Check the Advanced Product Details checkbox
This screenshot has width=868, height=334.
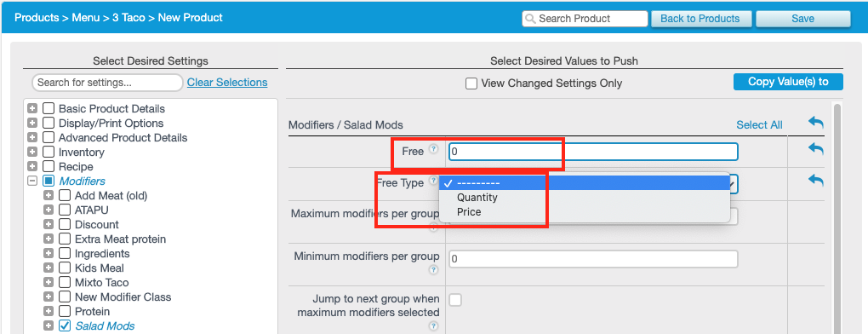[49, 137]
